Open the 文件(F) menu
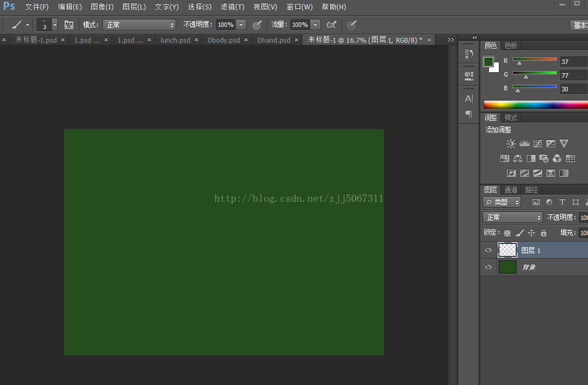588x385 pixels. (37, 7)
